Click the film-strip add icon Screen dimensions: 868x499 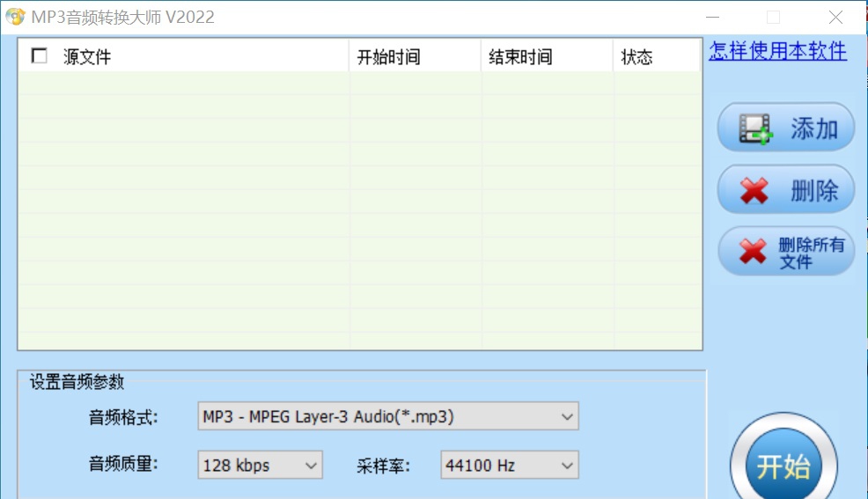(756, 128)
